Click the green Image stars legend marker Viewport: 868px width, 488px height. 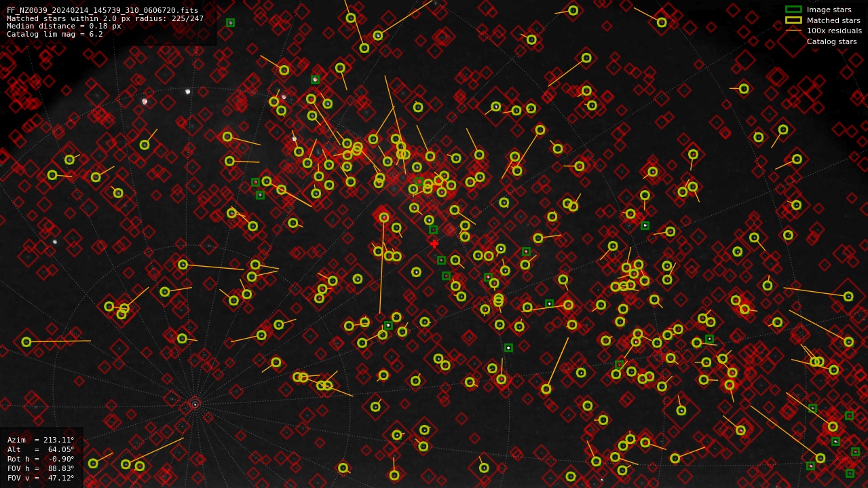(x=793, y=10)
